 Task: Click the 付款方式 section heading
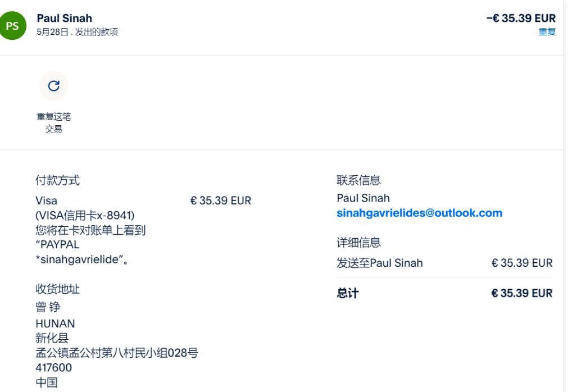[x=57, y=180]
